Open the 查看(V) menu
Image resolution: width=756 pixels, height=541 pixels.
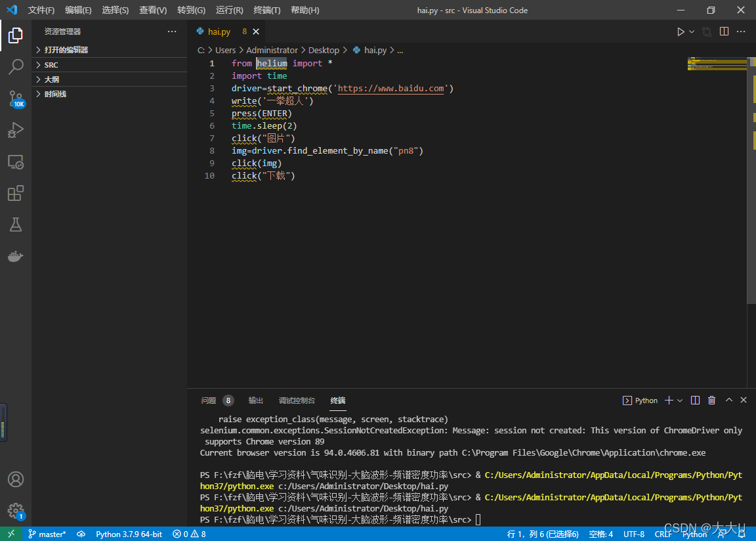[153, 10]
